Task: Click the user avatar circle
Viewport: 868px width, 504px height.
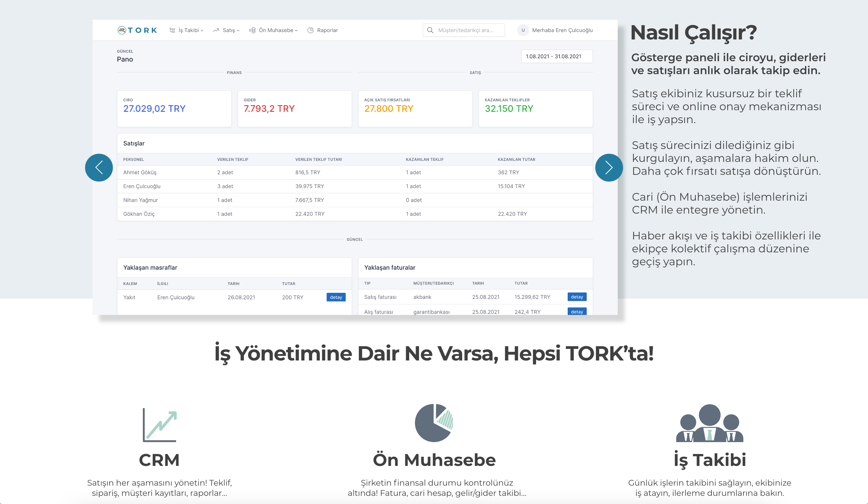Action: point(523,30)
